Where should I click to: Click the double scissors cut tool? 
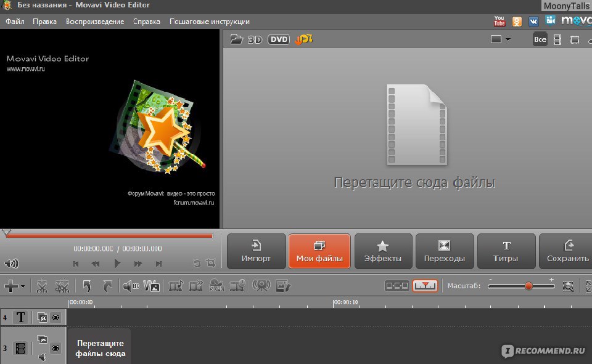[62, 286]
